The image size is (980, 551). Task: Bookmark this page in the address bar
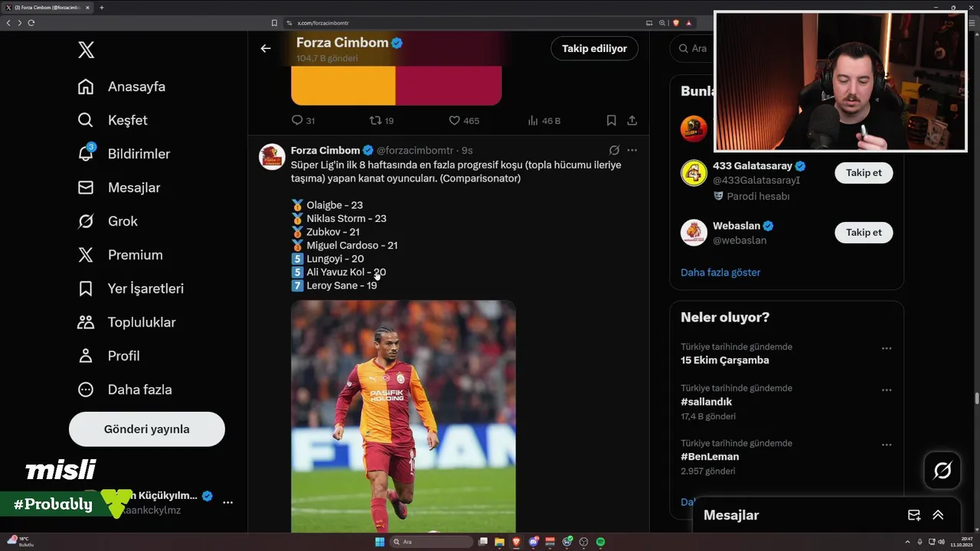pyautogui.click(x=274, y=23)
